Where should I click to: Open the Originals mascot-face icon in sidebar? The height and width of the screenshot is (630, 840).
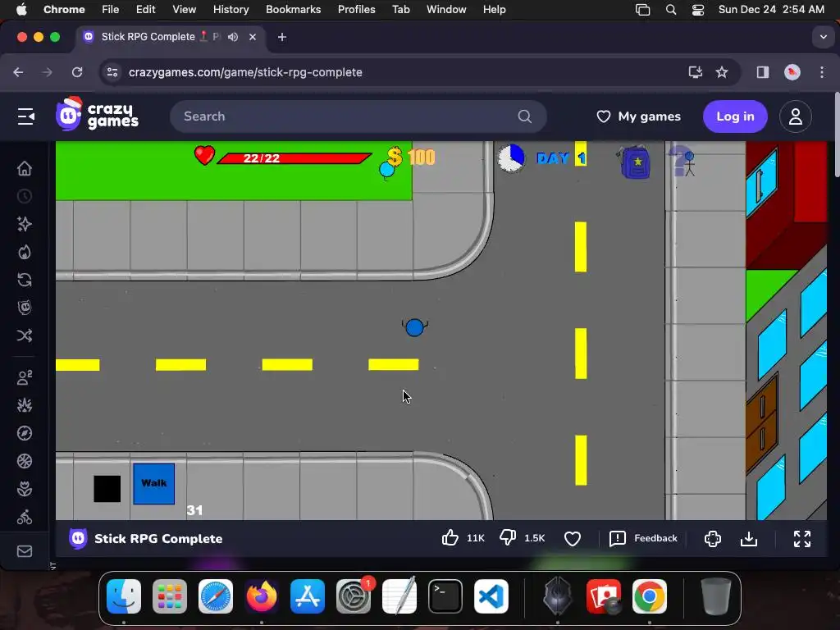24,308
